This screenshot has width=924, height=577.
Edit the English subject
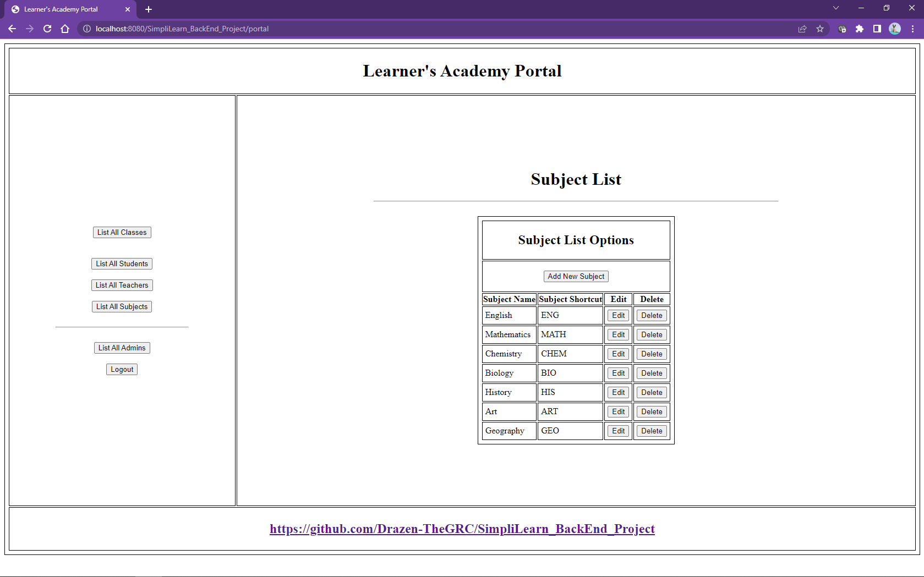point(619,316)
